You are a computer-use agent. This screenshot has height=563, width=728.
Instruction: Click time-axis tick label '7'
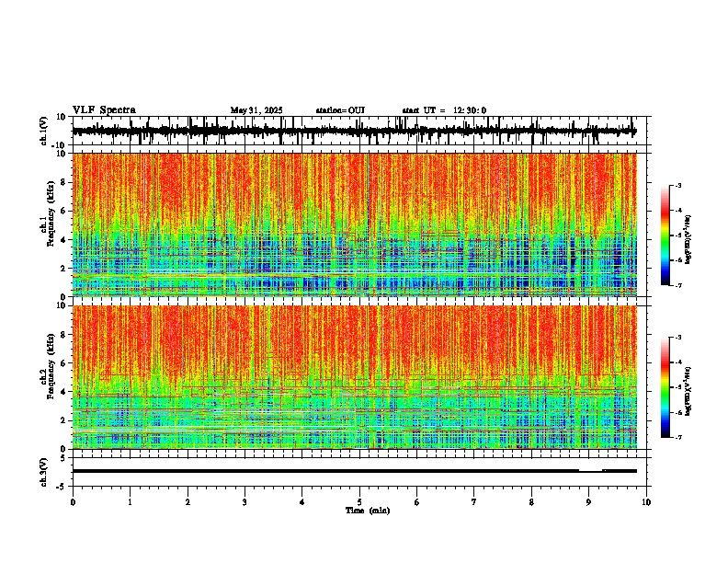tap(474, 502)
